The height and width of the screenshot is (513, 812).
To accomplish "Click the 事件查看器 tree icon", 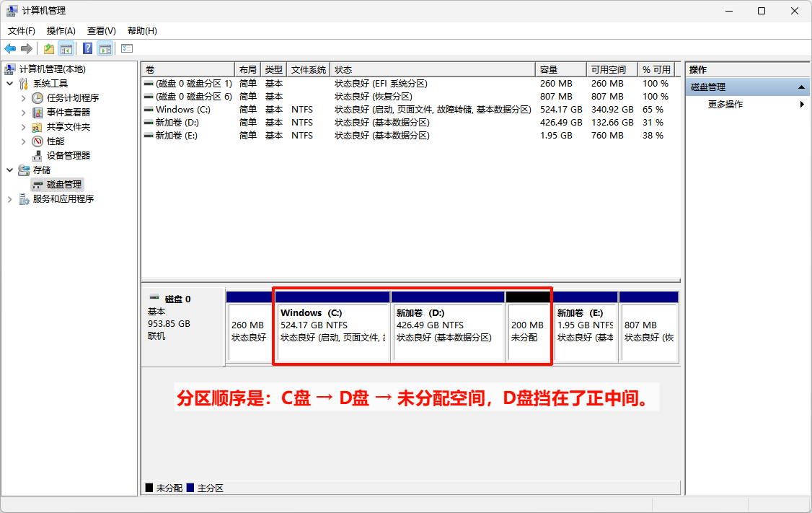I will 37,113.
